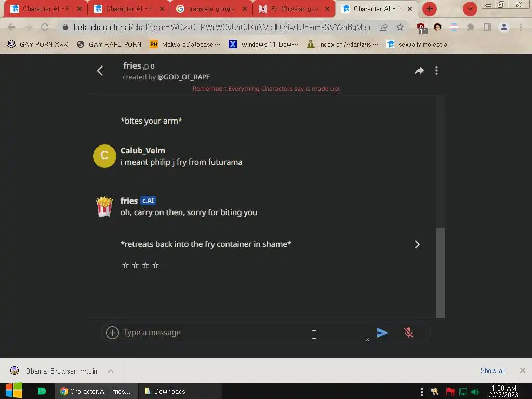Viewport: 532px width, 399px height.
Task: Show the next alternative reply with the right chevron
Action: [x=417, y=244]
